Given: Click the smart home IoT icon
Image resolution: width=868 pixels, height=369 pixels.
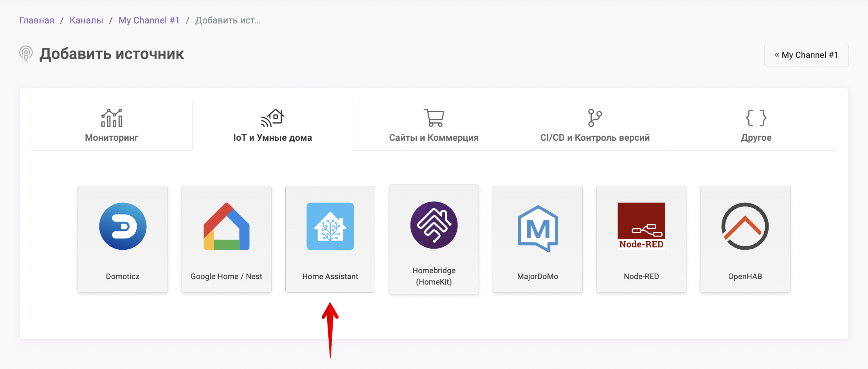Looking at the screenshot, I should coord(273,118).
